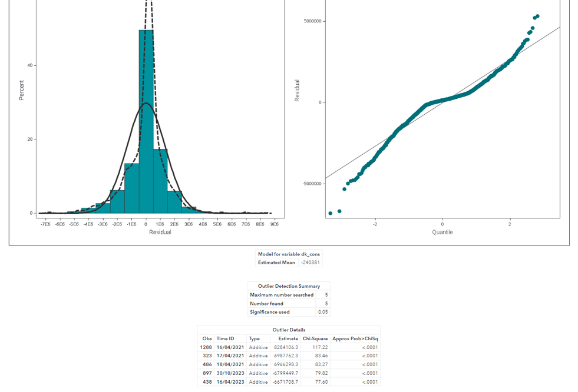Select the topmost outlier point in Q-Q plot
This screenshot has height=392, width=578.
(537, 16)
